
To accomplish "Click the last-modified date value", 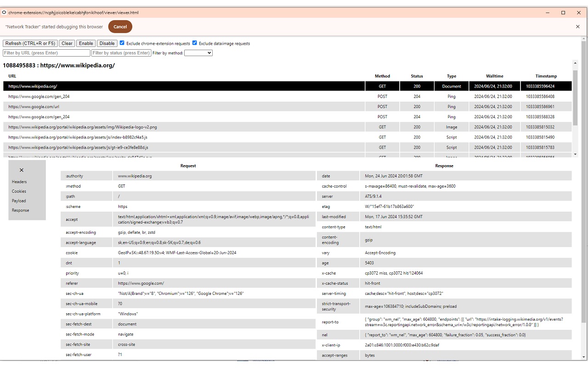I will coord(394,217).
